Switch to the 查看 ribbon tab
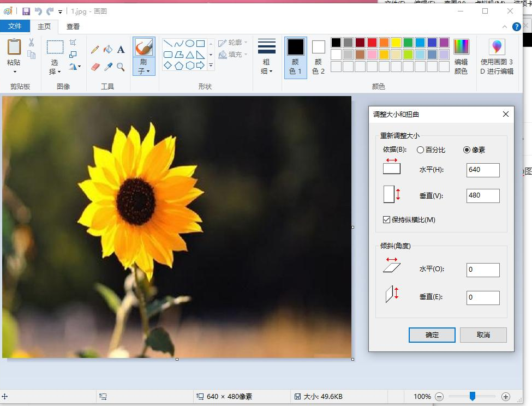This screenshot has height=406, width=532. [x=73, y=26]
